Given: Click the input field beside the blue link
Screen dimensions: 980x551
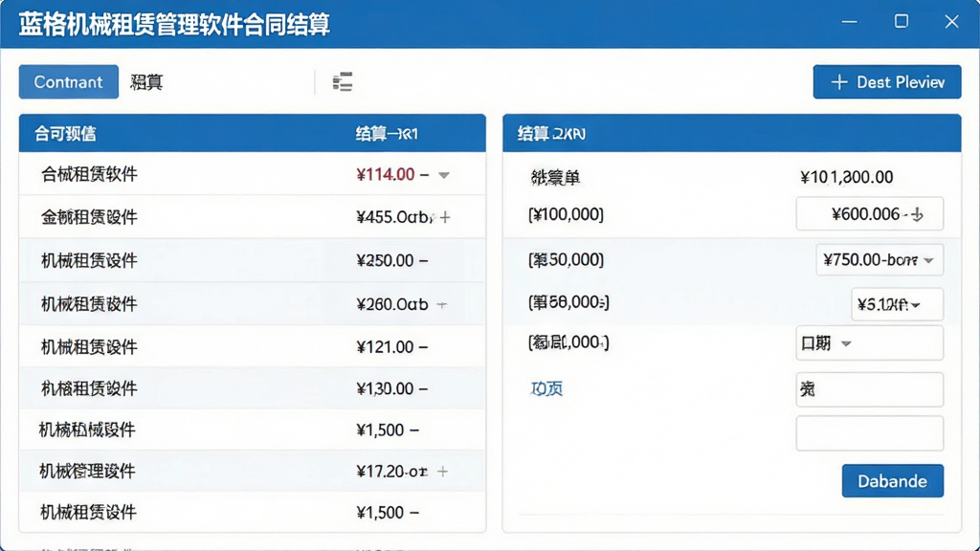Looking at the screenshot, I should coord(869,389).
